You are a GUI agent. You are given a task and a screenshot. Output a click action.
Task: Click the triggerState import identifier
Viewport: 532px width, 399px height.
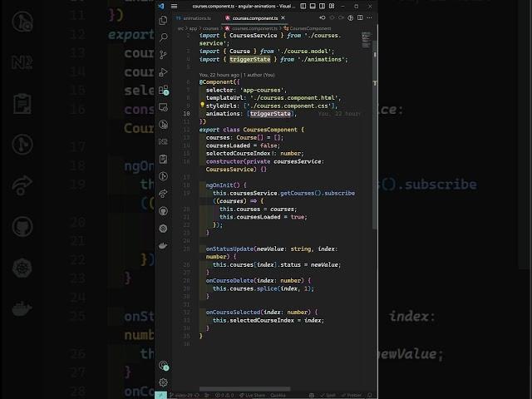click(x=249, y=59)
